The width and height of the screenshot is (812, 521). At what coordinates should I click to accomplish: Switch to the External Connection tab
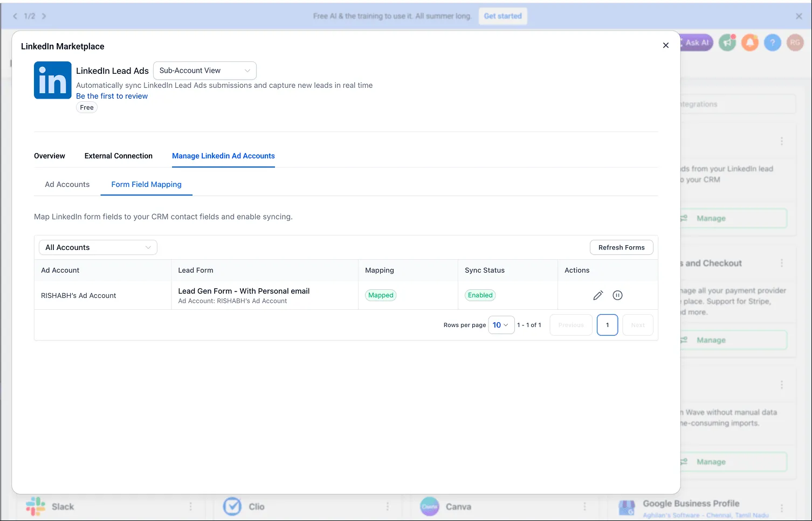click(119, 156)
